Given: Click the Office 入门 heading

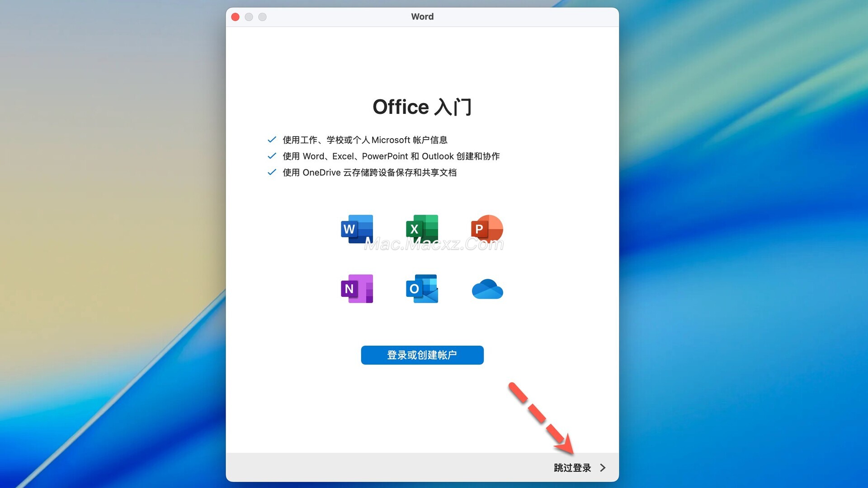Looking at the screenshot, I should pos(422,107).
